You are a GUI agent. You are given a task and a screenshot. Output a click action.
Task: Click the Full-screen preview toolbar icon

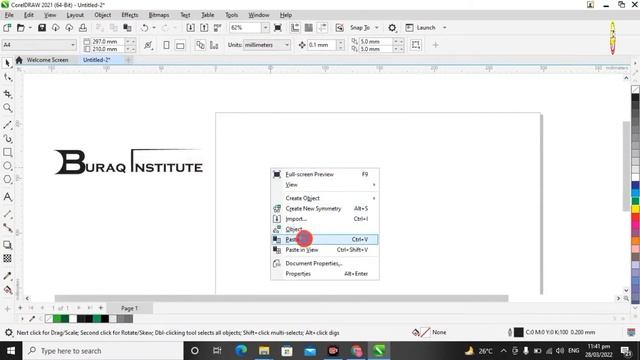coord(278,28)
